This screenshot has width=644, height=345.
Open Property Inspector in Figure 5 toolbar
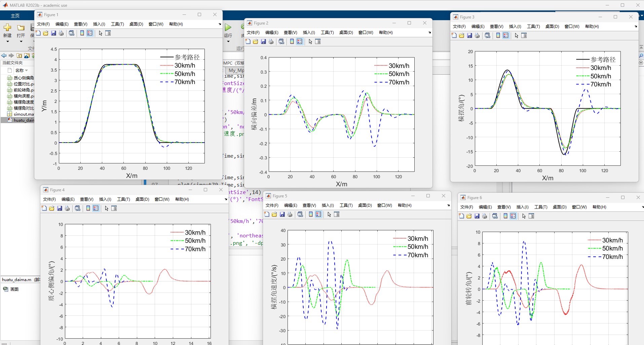[x=337, y=214]
